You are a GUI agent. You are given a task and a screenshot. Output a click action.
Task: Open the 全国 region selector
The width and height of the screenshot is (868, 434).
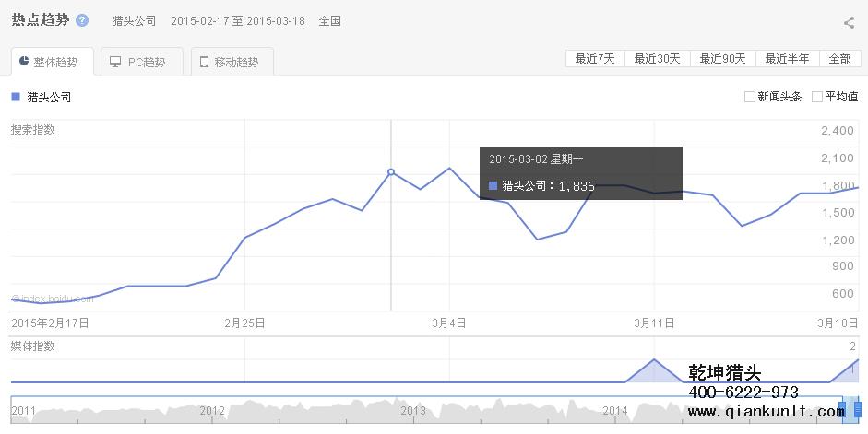tap(329, 20)
